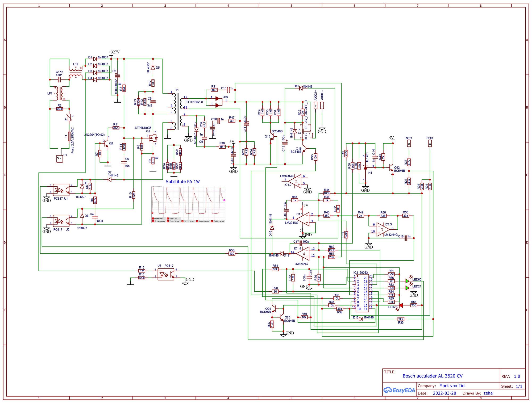Click the Substitute R5 1W note
This screenshot has width=532, height=403.
(182, 182)
